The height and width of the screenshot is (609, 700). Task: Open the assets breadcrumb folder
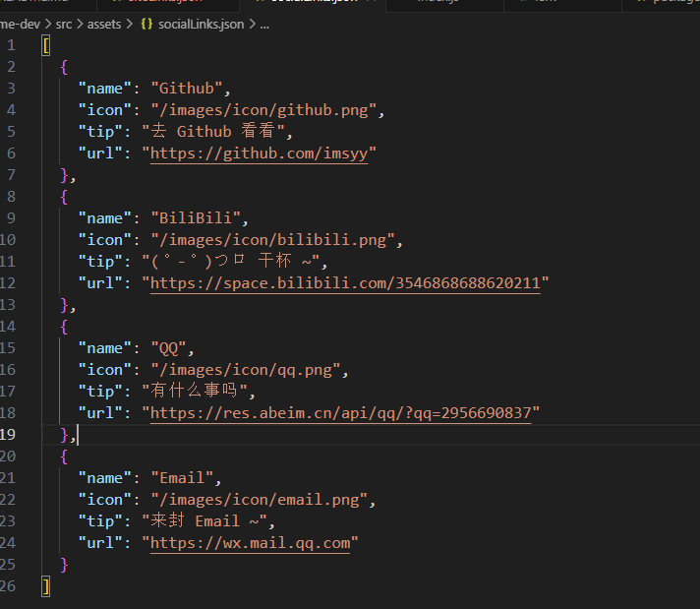pyautogui.click(x=104, y=25)
